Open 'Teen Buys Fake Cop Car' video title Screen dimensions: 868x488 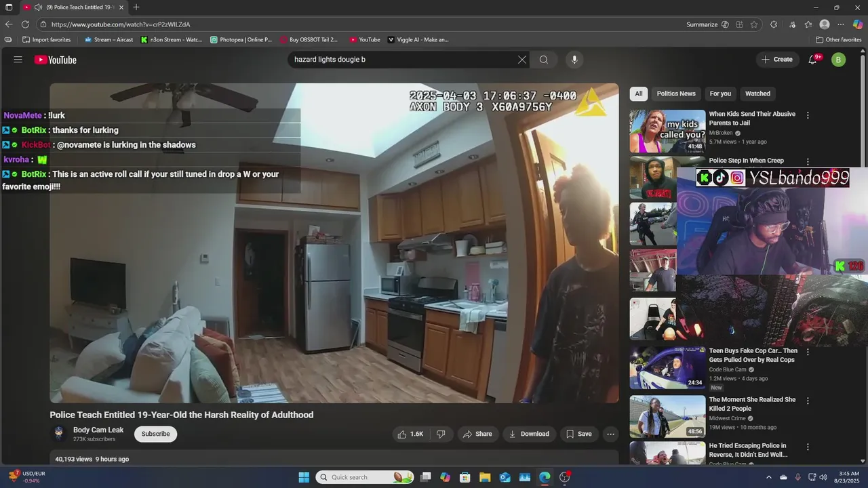coord(753,355)
